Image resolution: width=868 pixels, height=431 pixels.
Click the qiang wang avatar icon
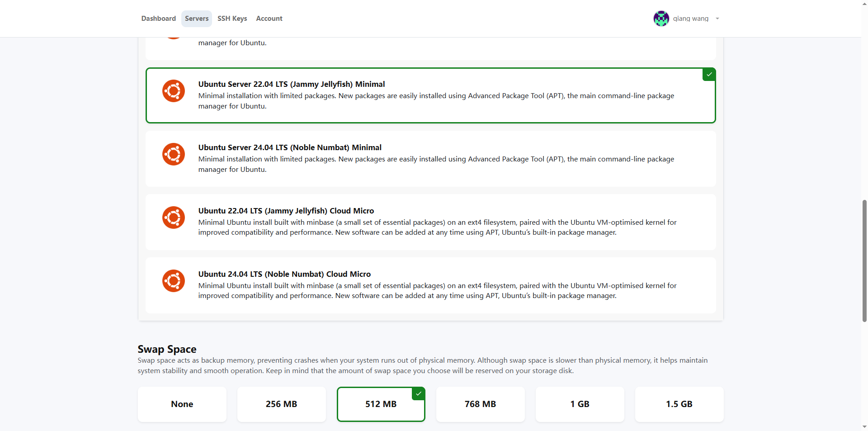click(x=661, y=19)
